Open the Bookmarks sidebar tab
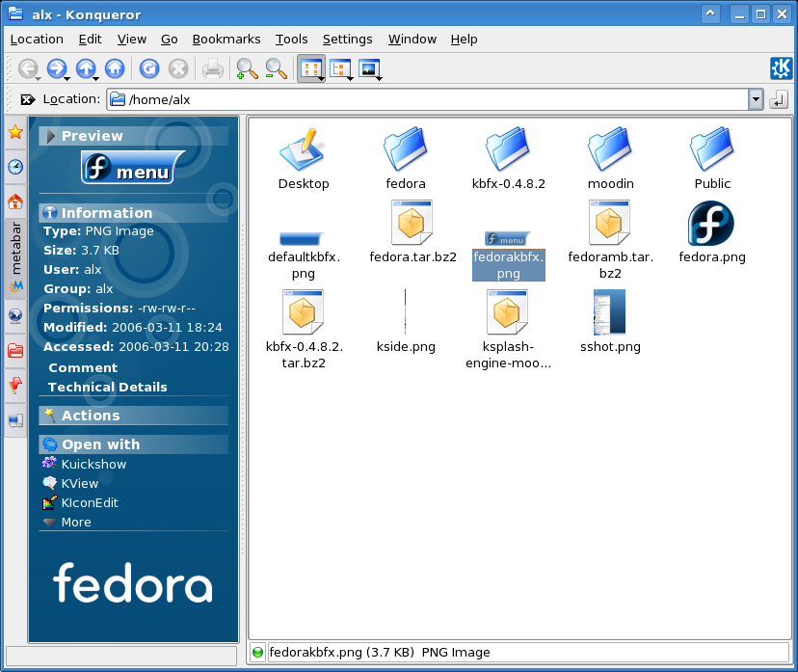 15,132
